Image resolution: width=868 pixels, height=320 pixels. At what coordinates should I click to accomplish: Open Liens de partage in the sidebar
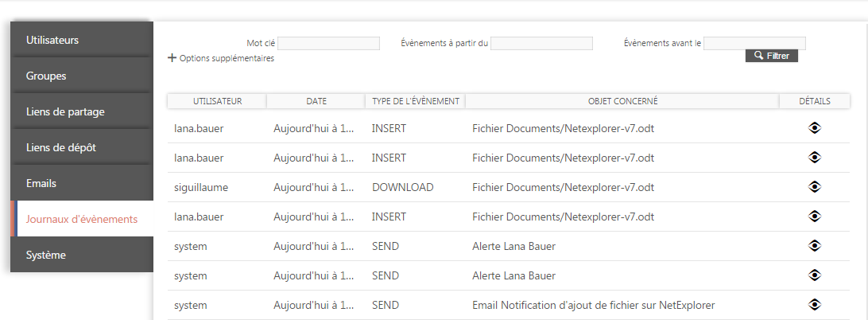point(81,111)
